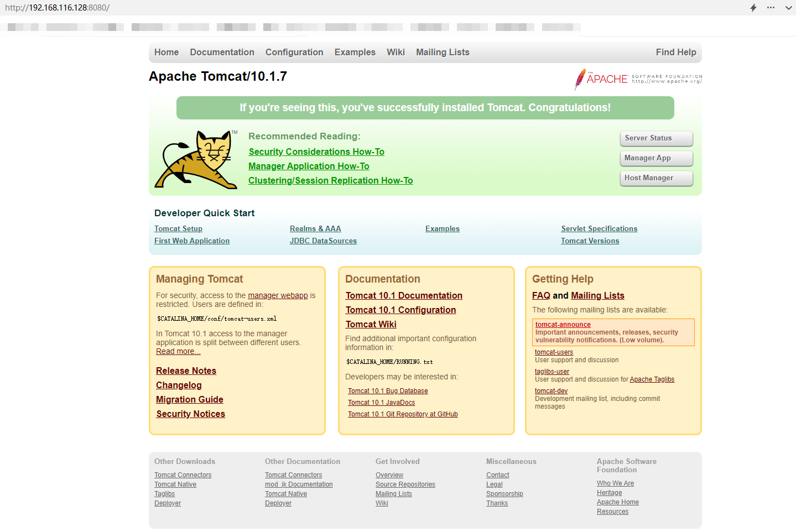
Task: Open Security Notices link
Action: click(190, 414)
